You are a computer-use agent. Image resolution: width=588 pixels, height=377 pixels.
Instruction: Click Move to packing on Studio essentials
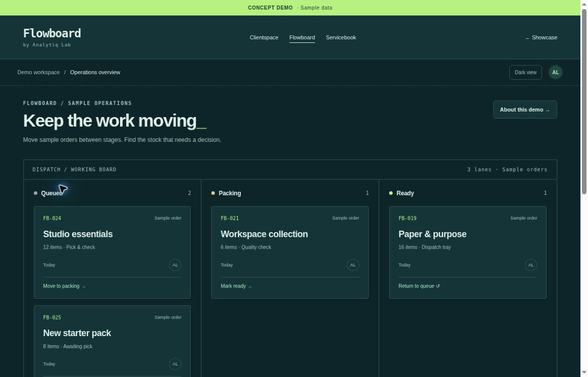point(64,286)
